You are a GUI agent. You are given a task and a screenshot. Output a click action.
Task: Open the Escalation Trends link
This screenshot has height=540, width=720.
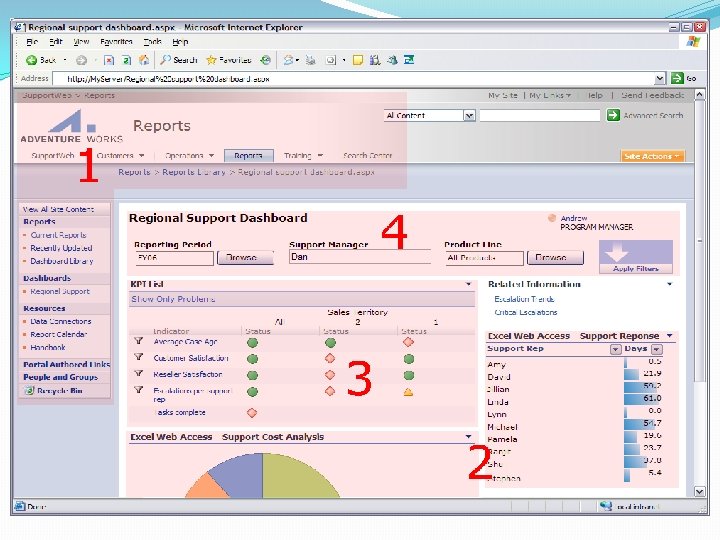click(524, 299)
